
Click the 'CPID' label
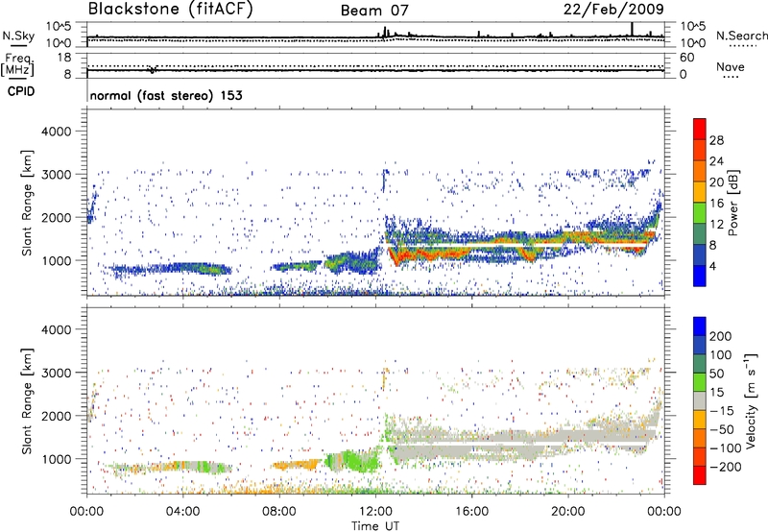pos(21,91)
